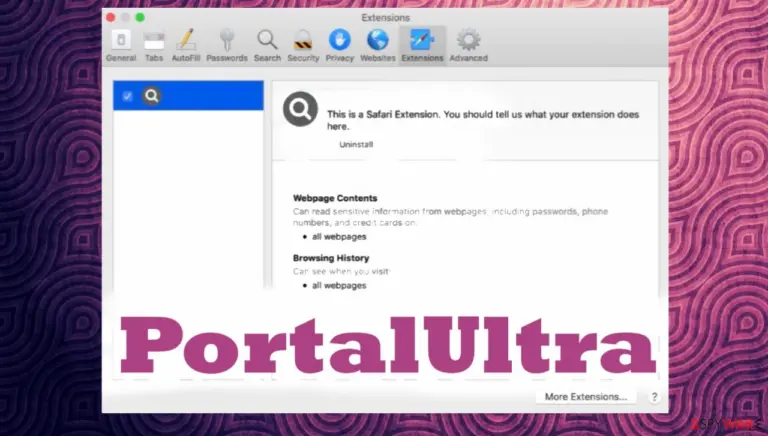The width and height of the screenshot is (768, 436).
Task: Click the Webpage Contents heading
Action: coord(335,198)
